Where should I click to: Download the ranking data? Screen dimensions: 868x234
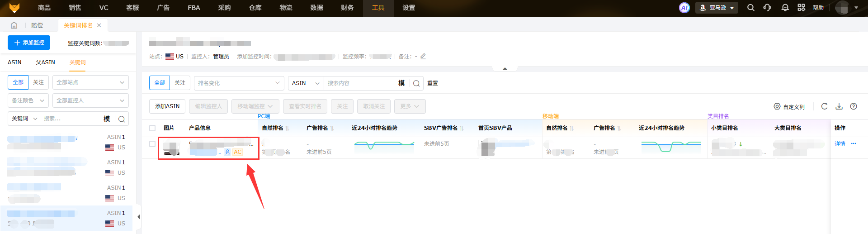tap(839, 106)
